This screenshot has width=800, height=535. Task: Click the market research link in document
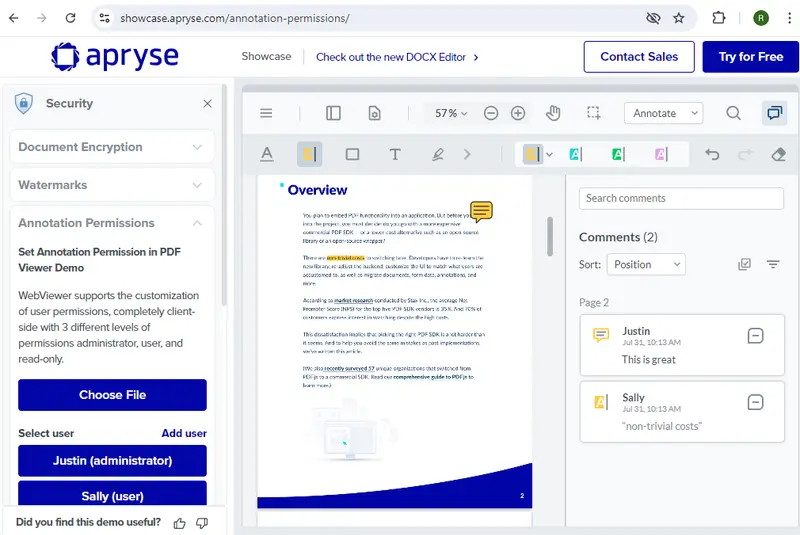click(354, 300)
